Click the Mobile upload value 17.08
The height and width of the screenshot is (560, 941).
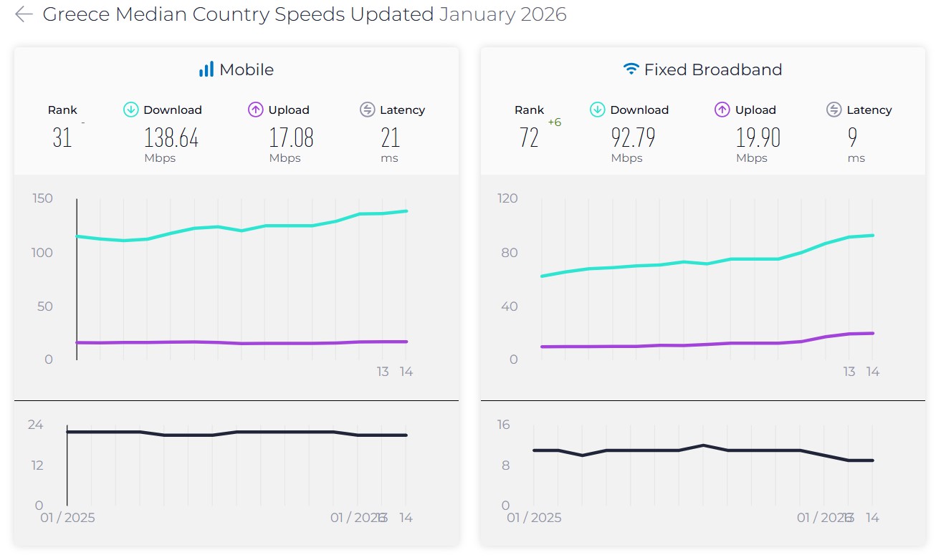[291, 137]
